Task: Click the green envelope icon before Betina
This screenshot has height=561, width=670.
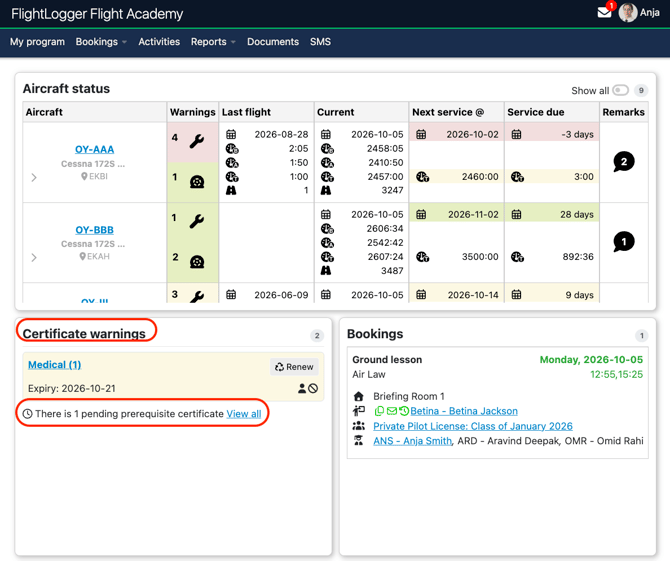Action: [x=392, y=411]
